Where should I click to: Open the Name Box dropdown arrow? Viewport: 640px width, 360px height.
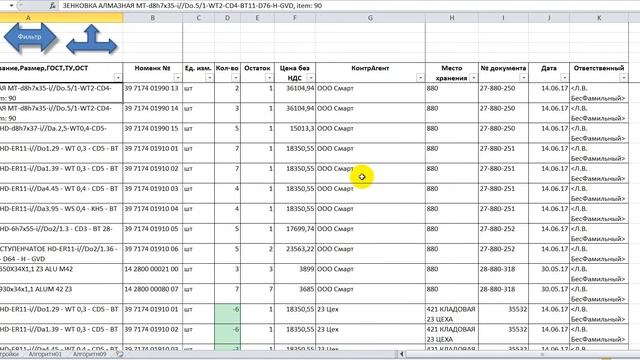coord(11,6)
